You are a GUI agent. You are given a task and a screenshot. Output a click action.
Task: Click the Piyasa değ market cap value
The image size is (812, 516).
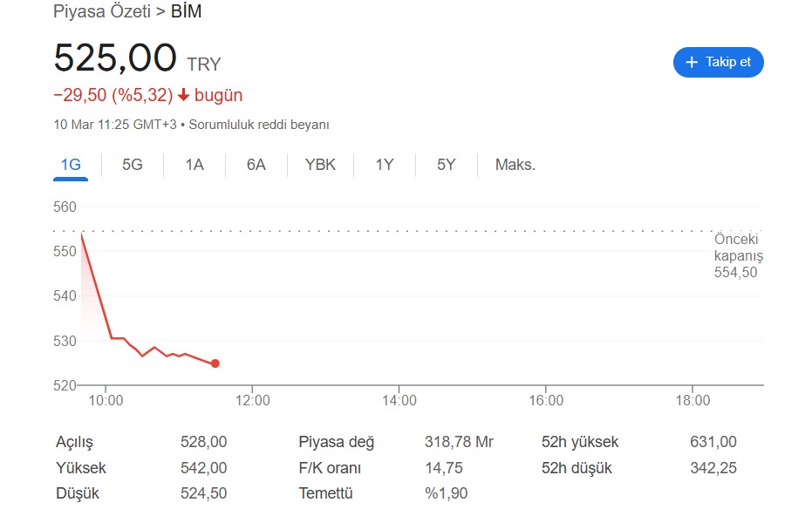[459, 442]
